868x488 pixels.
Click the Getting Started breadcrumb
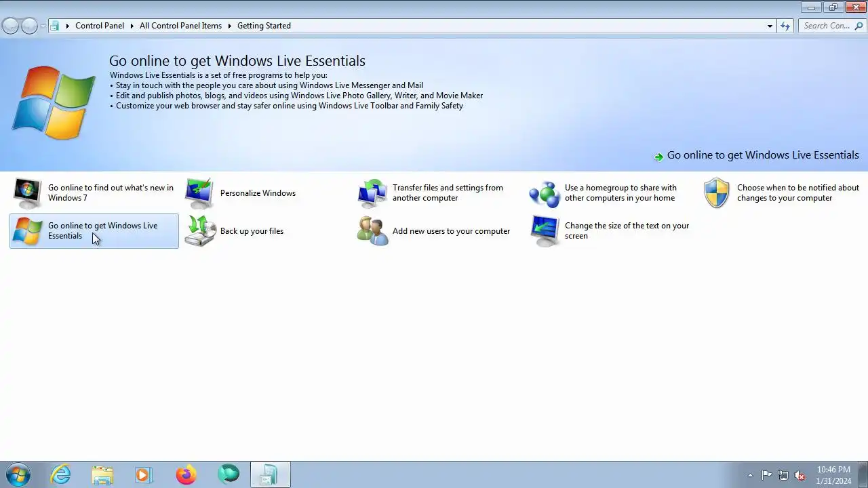pyautogui.click(x=264, y=26)
